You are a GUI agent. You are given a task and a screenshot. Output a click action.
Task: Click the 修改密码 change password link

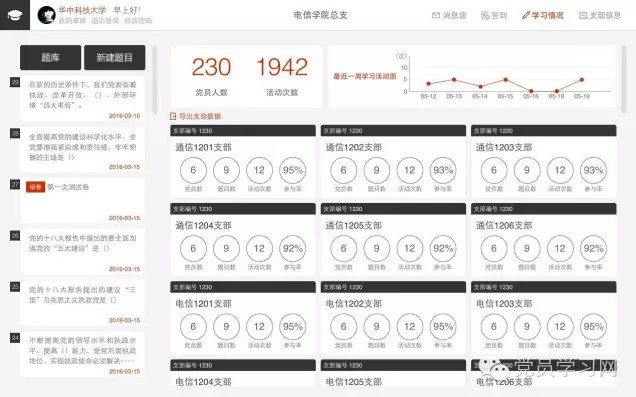coord(138,20)
